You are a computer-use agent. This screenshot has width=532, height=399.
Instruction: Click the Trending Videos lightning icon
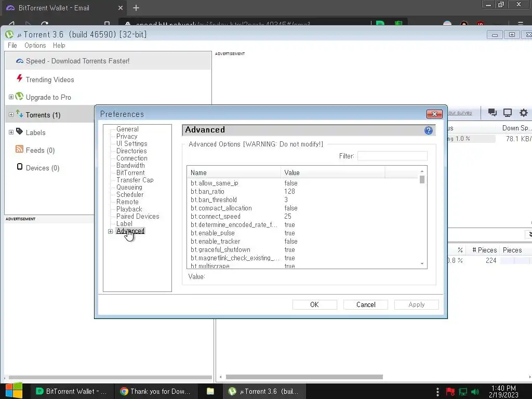tap(20, 79)
